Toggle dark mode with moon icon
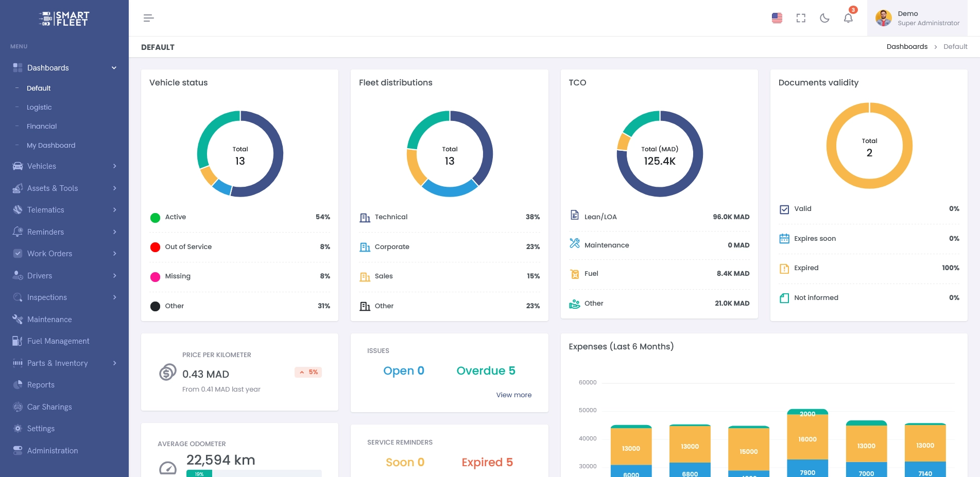This screenshot has height=477, width=980. (824, 18)
